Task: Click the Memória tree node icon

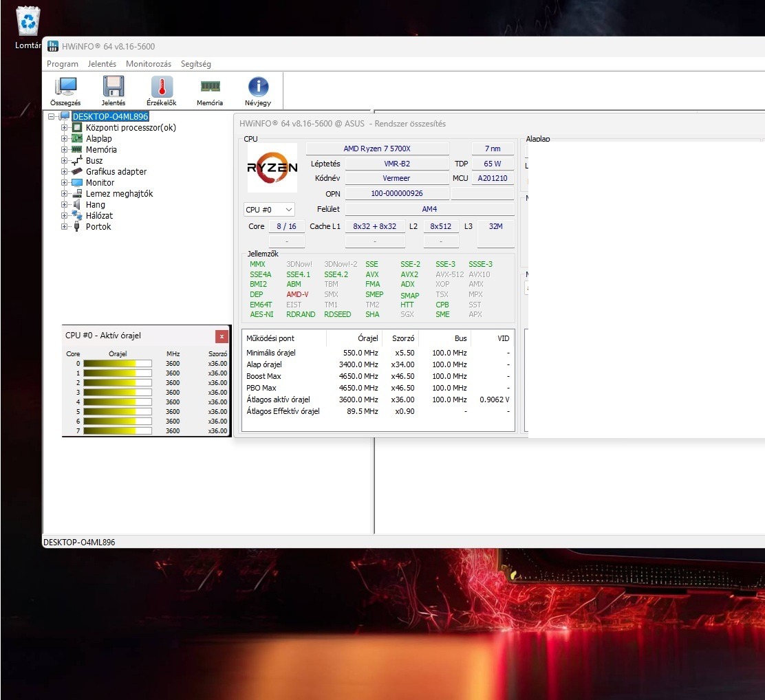Action: point(76,149)
